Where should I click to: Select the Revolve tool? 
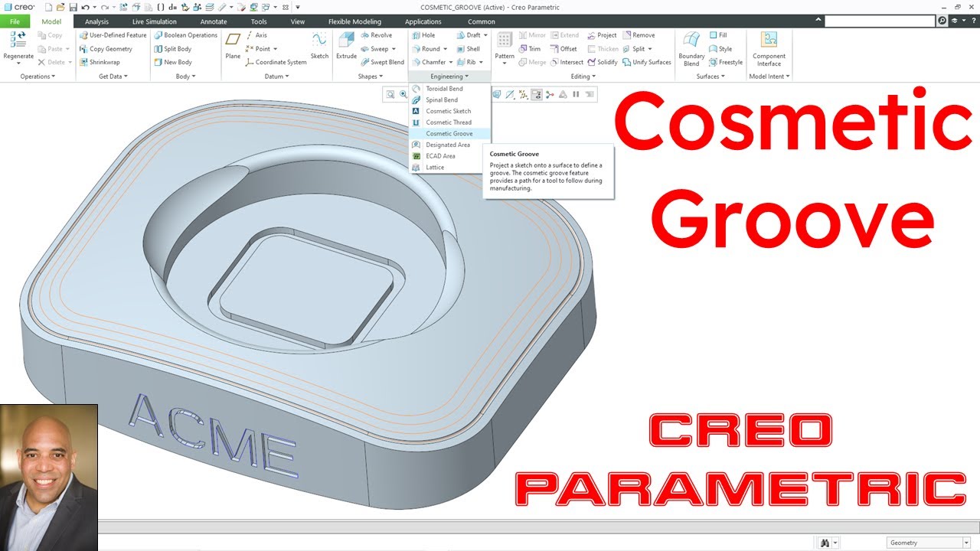coord(376,35)
